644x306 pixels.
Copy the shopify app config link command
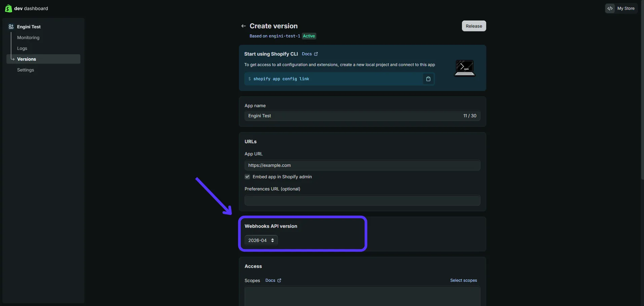[428, 79]
